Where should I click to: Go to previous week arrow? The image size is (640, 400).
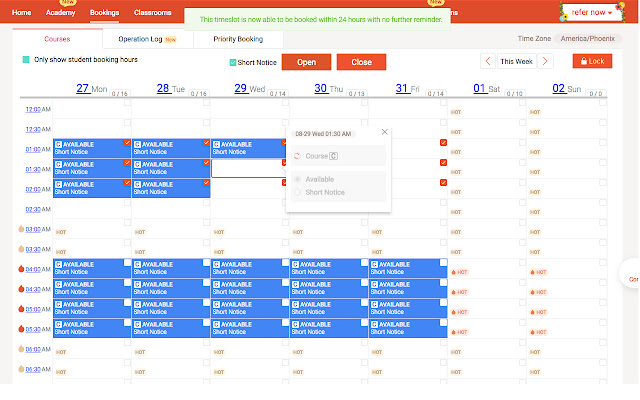pos(488,62)
